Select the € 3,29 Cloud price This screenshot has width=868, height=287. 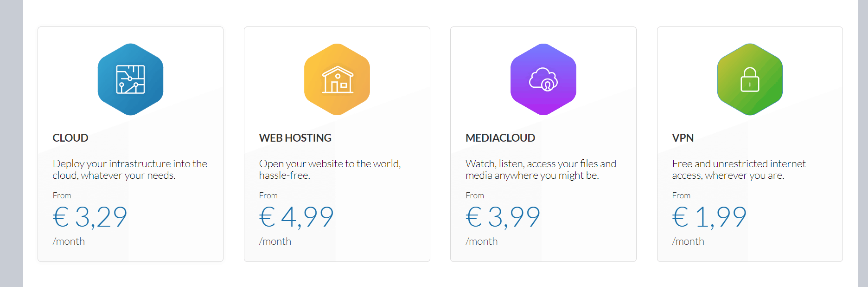click(x=90, y=217)
